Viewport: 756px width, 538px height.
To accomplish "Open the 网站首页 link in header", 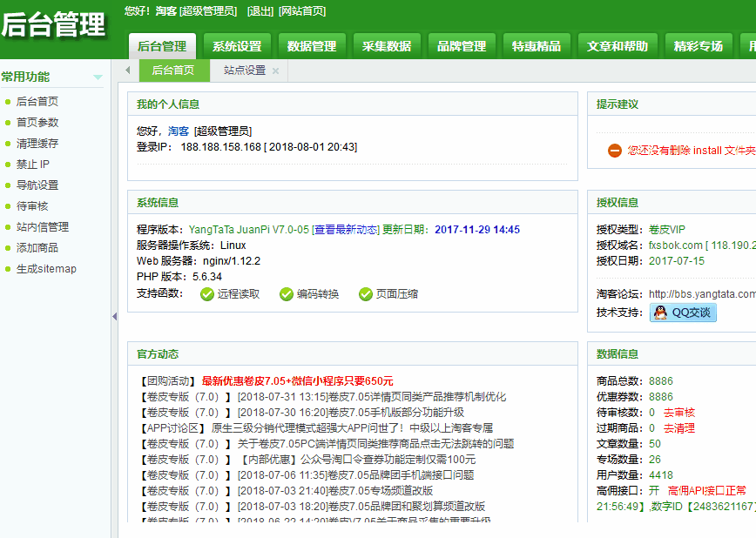I will pos(302,10).
